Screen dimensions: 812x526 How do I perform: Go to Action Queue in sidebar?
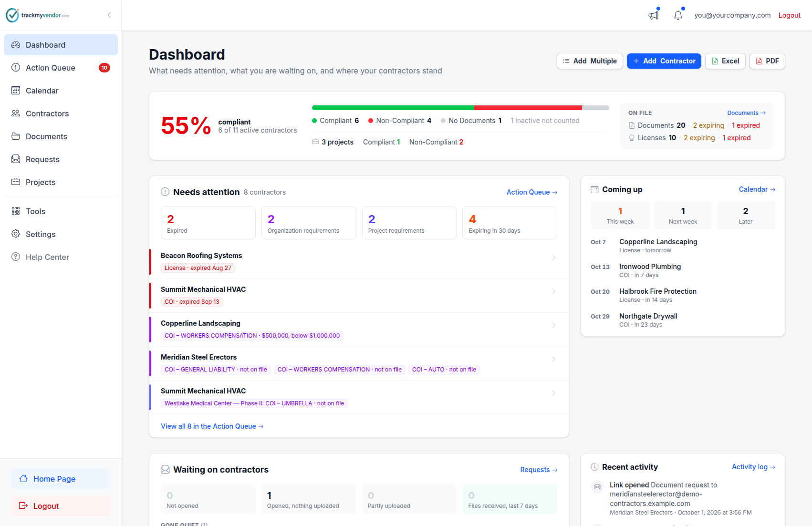[x=61, y=68]
